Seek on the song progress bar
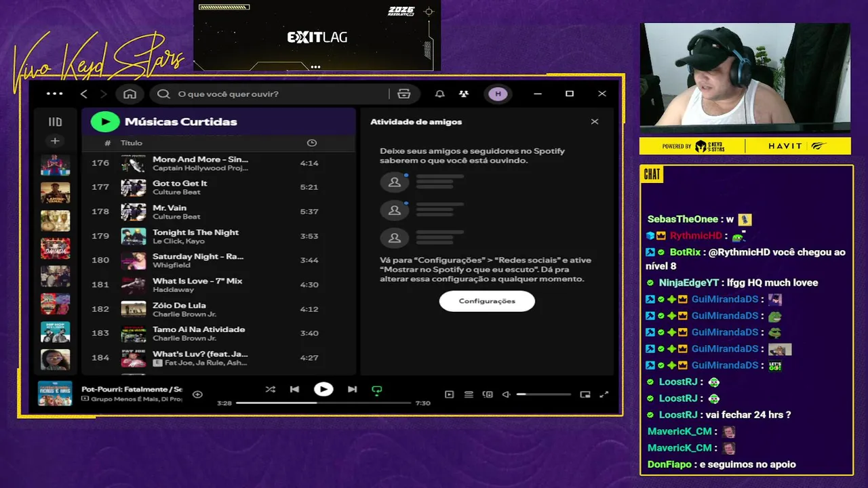Image resolution: width=868 pixels, height=488 pixels. point(323,403)
